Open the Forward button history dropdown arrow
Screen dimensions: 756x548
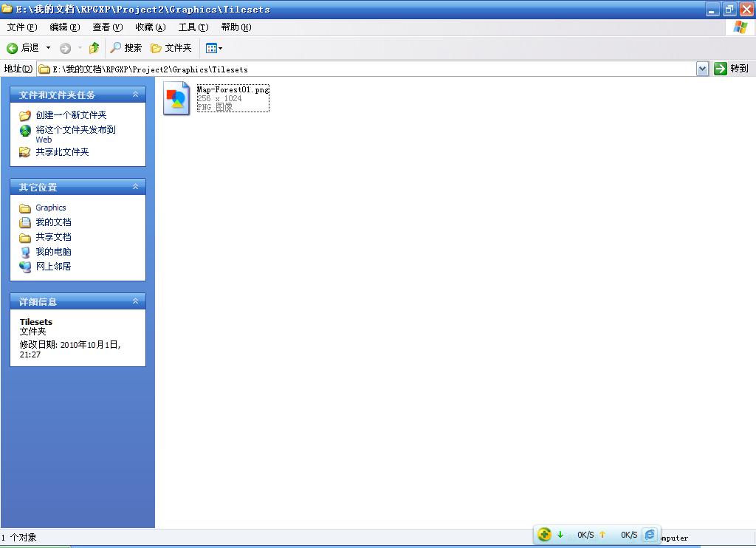point(80,48)
